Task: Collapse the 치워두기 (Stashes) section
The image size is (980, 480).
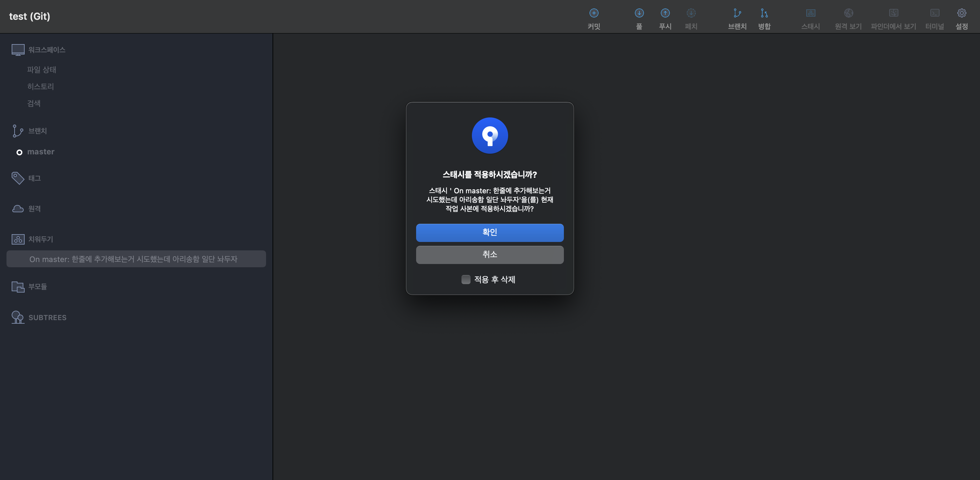Action: pyautogui.click(x=40, y=239)
